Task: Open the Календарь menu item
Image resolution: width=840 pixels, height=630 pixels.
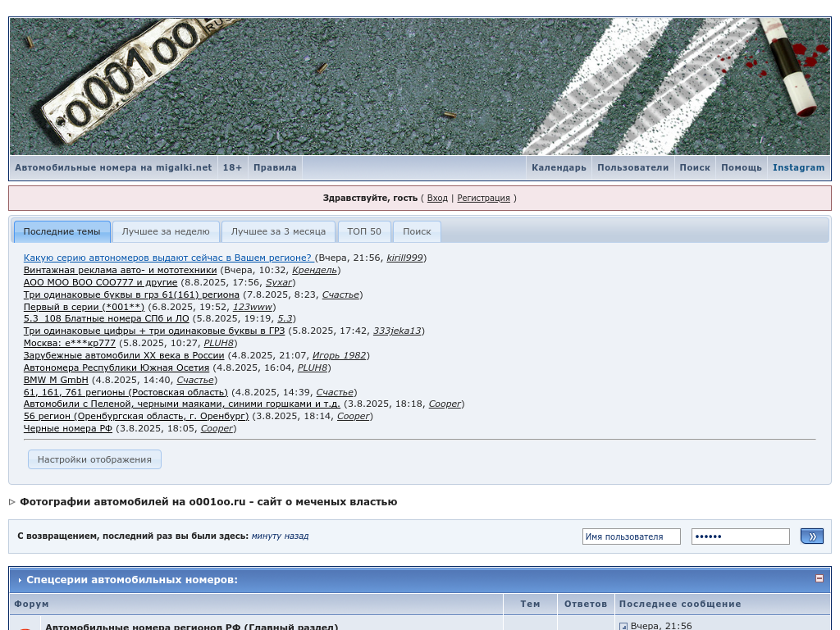Action: tap(559, 167)
